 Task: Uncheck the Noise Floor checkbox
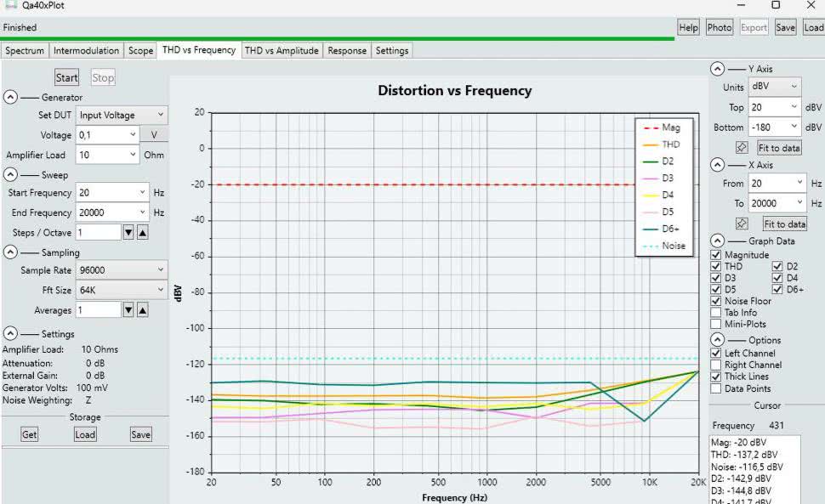point(715,301)
